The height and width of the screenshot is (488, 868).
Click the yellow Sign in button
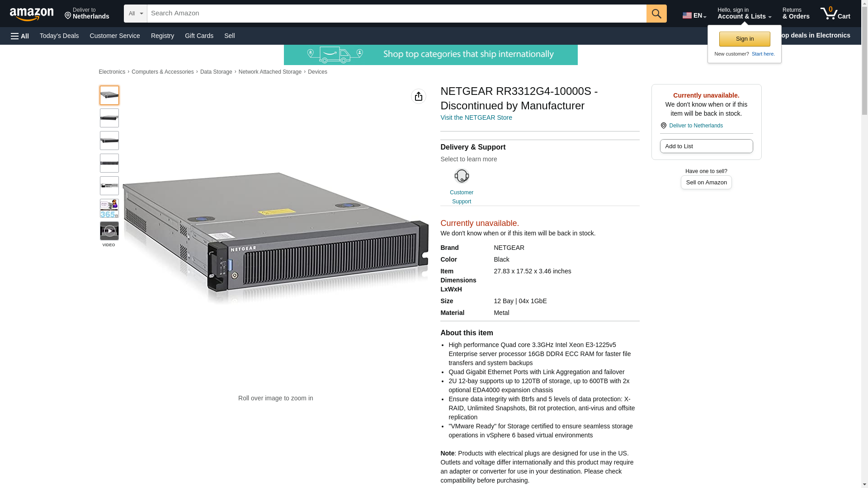744,39
